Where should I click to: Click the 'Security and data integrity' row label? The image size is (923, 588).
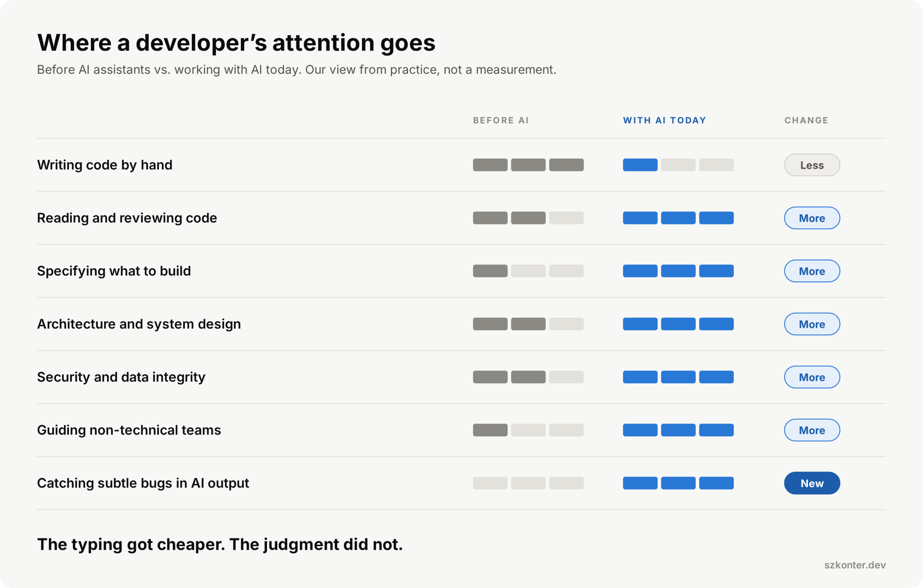click(x=121, y=377)
